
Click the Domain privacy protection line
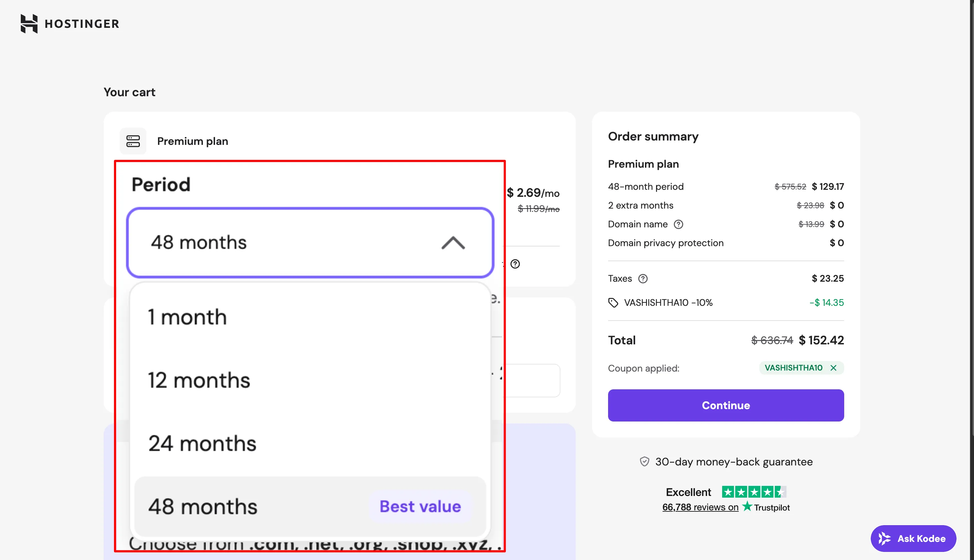coord(726,243)
